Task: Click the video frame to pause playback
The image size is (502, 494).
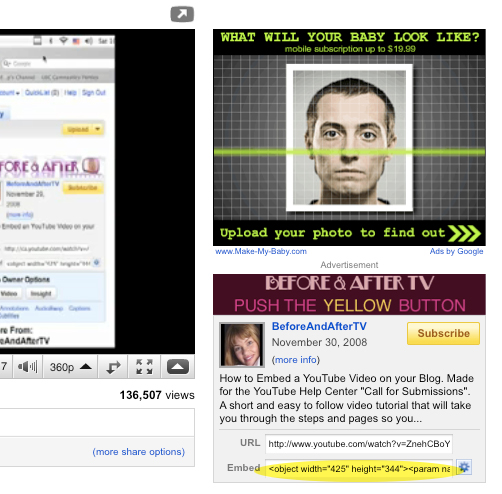Action: [97, 191]
